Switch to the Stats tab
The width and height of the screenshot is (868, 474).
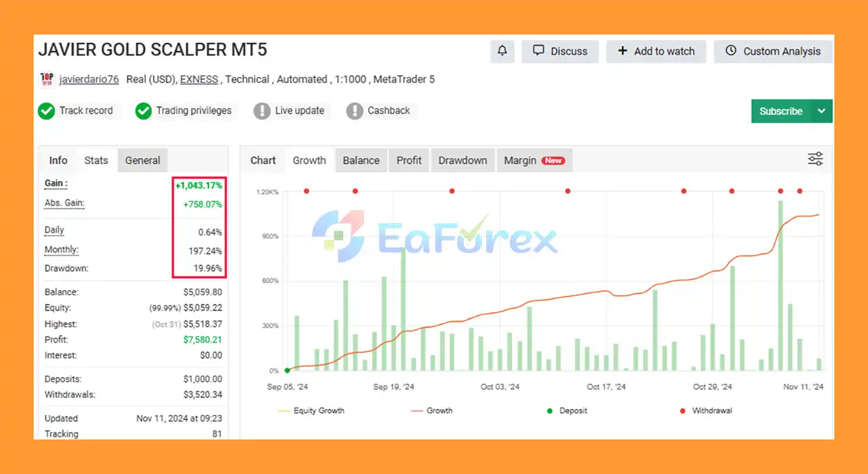click(96, 161)
